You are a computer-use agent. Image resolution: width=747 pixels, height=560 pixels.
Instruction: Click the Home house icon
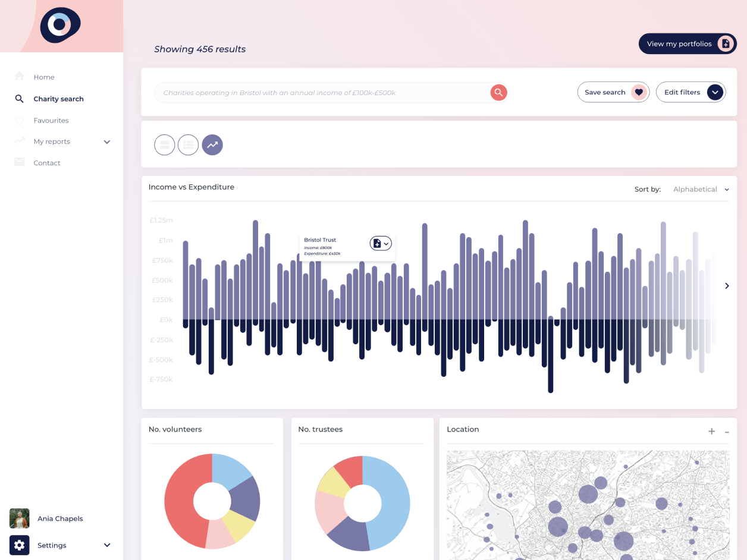pos(20,76)
